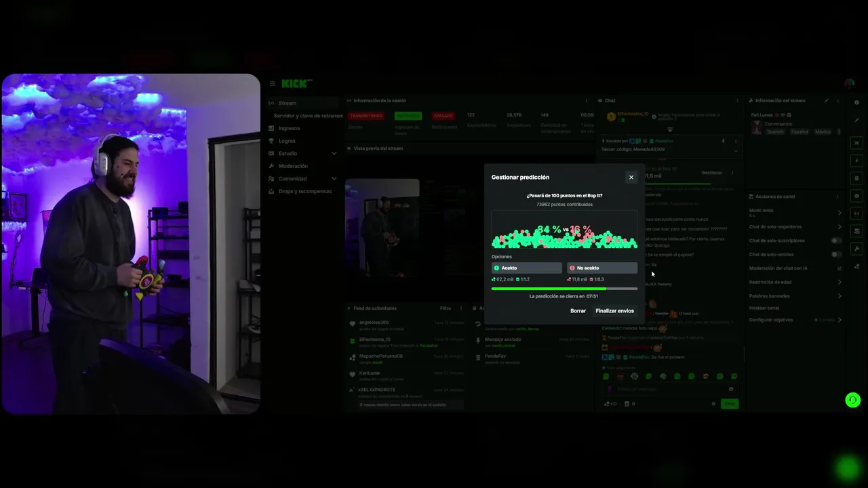Click the APAGADO multistream badge
Viewport: 868px width, 488px height.
tap(443, 116)
